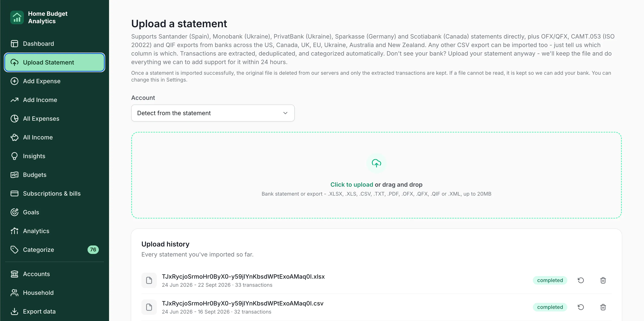
Task: Click '24 Jun 2026 - 22 Sept 2026 · 33 transactions'
Action: tap(217, 285)
